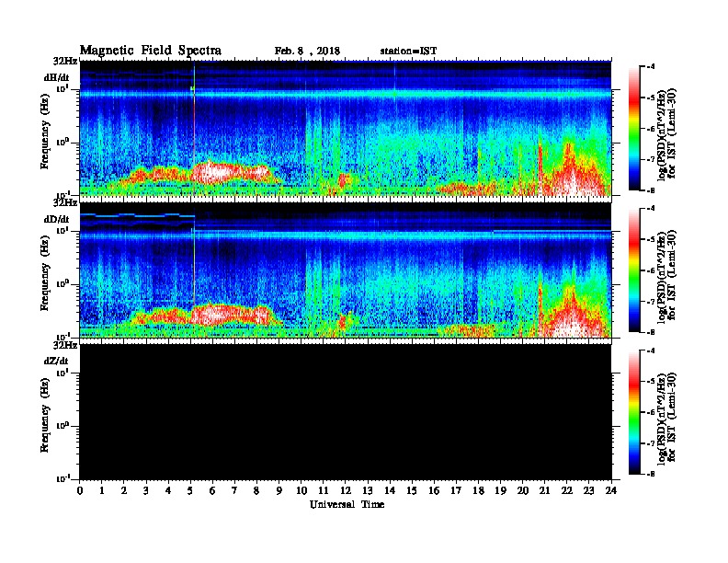The height and width of the screenshot is (563, 728).
Task: Click hour "5" on the Universal Time axis
Action: 190,490
